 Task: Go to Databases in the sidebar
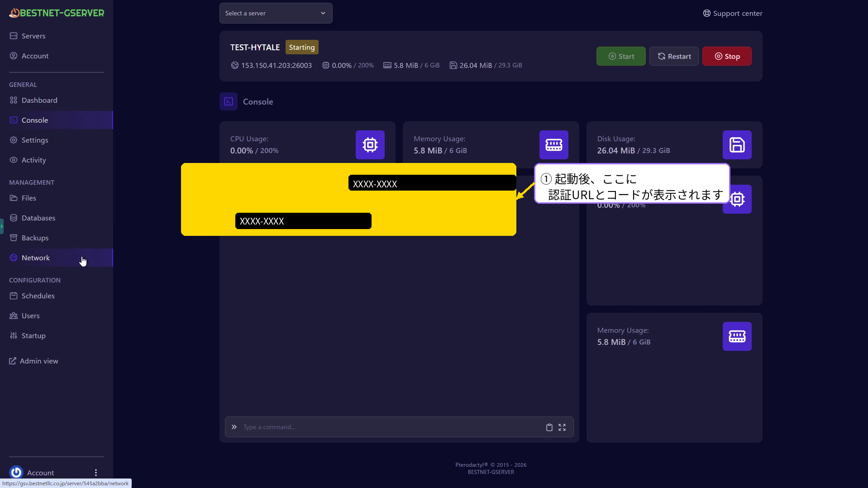click(38, 218)
